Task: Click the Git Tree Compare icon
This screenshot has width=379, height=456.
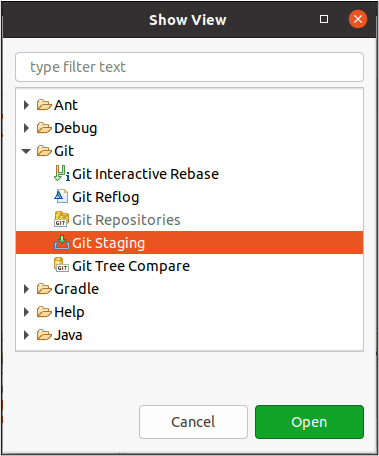Action: pos(61,265)
